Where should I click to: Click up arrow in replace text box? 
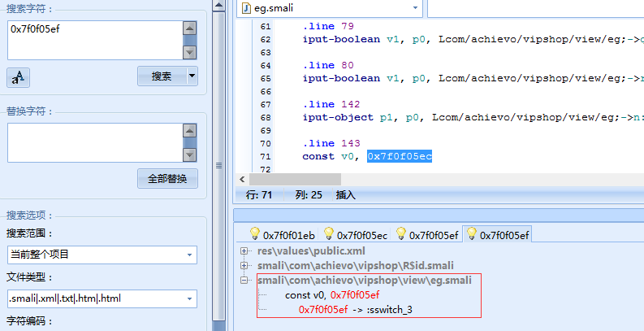(190, 130)
